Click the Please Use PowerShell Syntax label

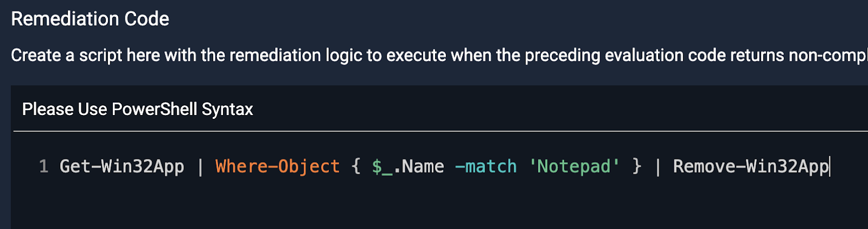(x=137, y=109)
